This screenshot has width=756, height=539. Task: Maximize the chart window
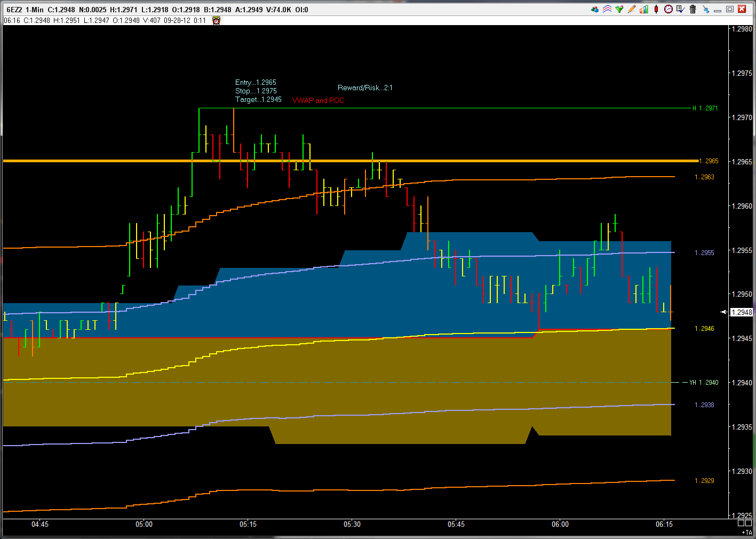[730, 9]
